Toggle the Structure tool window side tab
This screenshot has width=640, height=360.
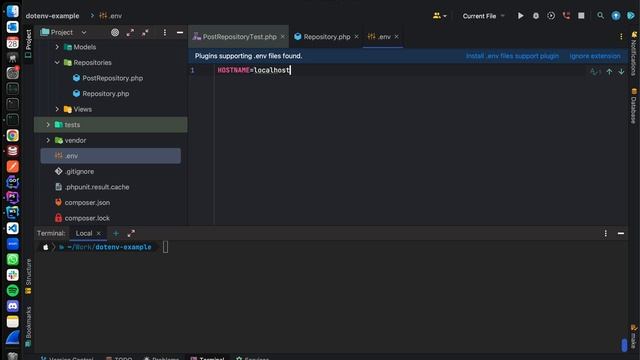28,276
